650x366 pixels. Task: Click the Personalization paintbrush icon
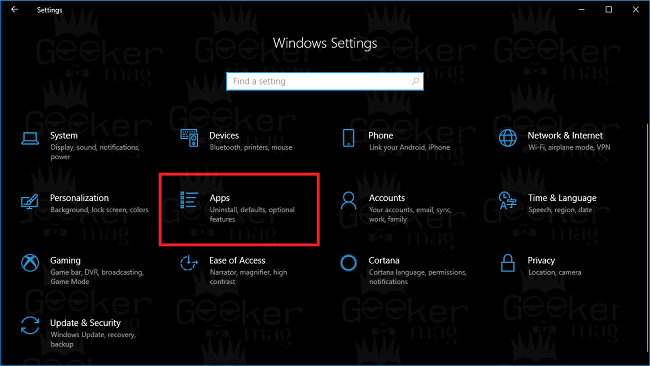(x=30, y=201)
